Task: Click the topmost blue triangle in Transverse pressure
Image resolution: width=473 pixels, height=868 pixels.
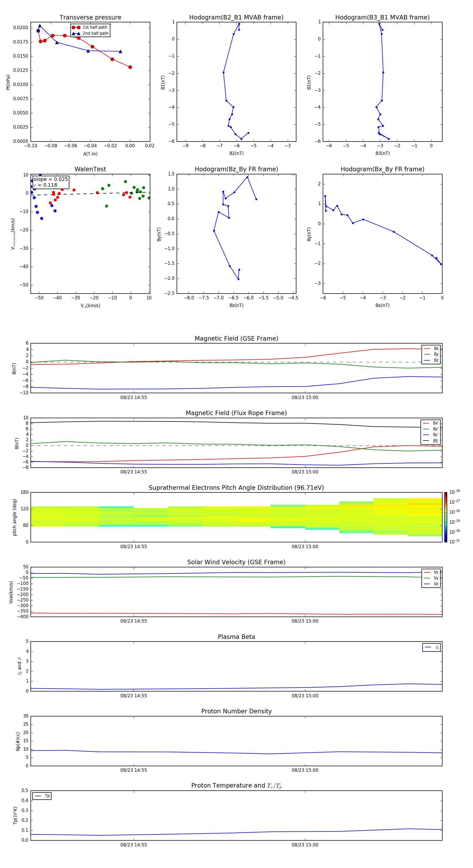Action: [x=40, y=26]
